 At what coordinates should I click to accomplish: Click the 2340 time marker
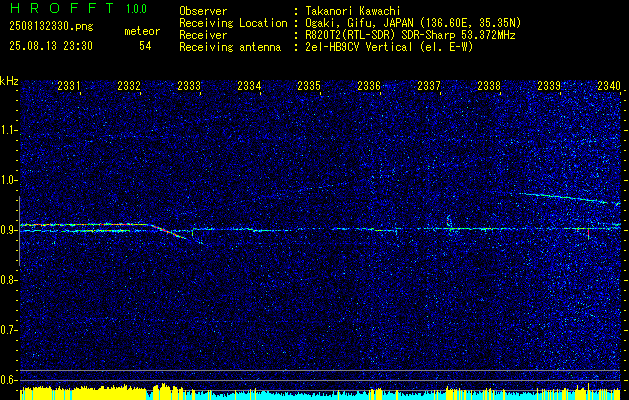pos(609,86)
